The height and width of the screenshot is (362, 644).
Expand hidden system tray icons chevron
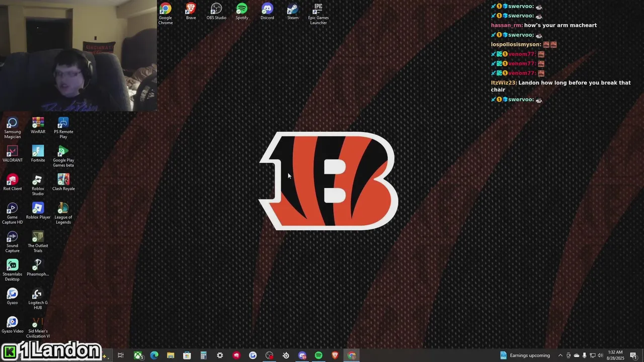560,355
